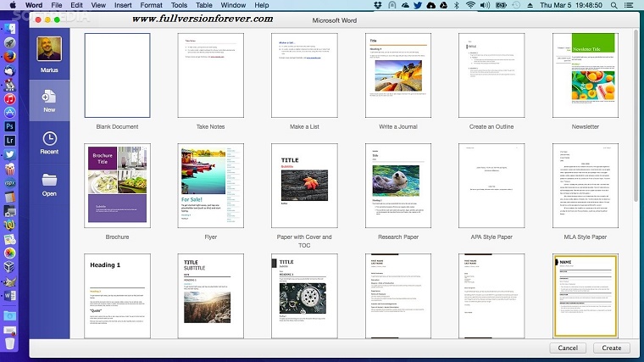The width and height of the screenshot is (644, 362).
Task: Open the Insert menu
Action: (x=123, y=5)
